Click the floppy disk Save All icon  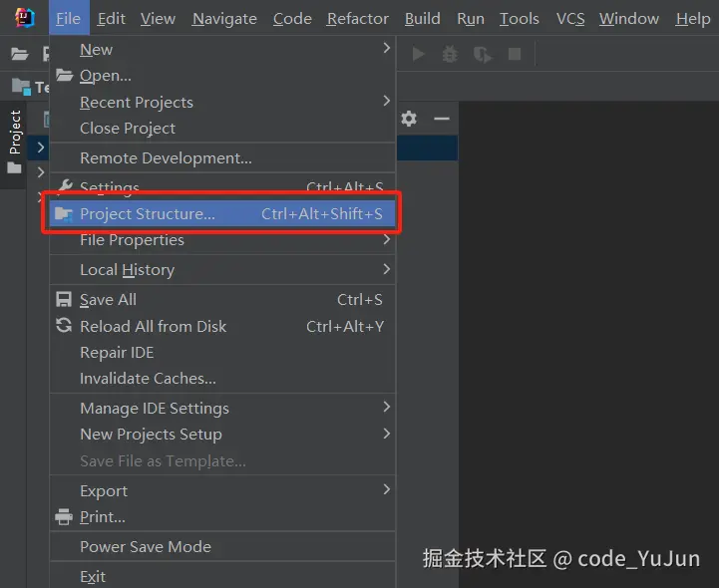pos(64,300)
